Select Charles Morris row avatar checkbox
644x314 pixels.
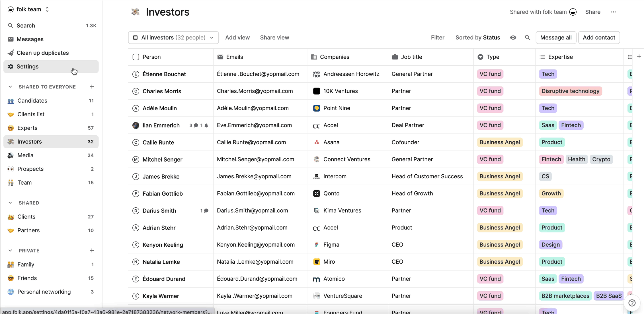pyautogui.click(x=136, y=91)
